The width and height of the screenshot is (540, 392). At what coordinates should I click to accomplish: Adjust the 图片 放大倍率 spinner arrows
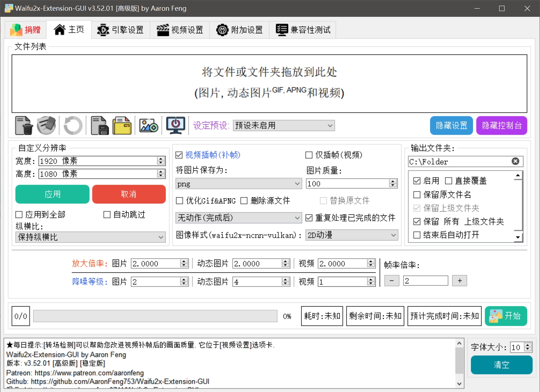click(x=184, y=264)
